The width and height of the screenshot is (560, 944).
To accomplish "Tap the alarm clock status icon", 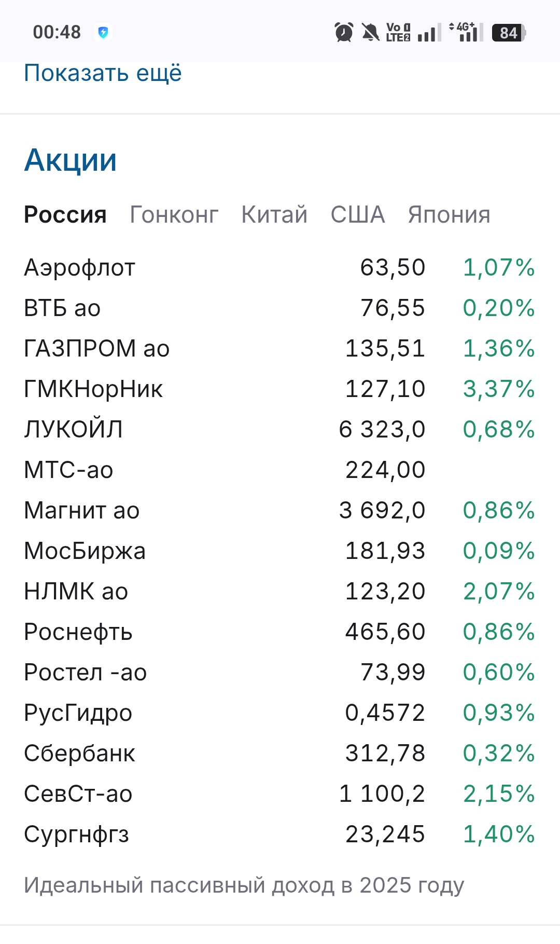I will 344,32.
